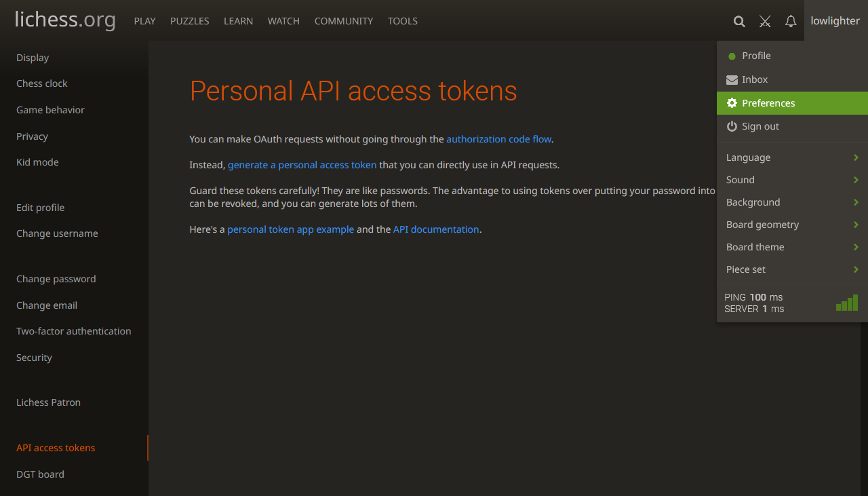868x496 pixels.
Task: Click the Preferences gear icon
Action: pyautogui.click(x=732, y=103)
